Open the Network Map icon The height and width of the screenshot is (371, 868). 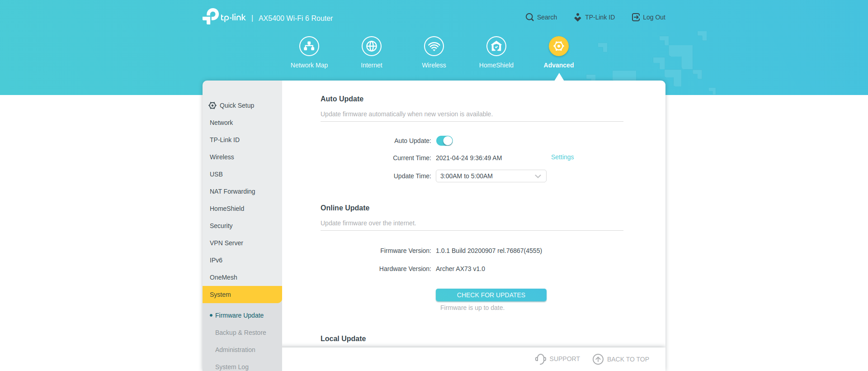(x=309, y=46)
